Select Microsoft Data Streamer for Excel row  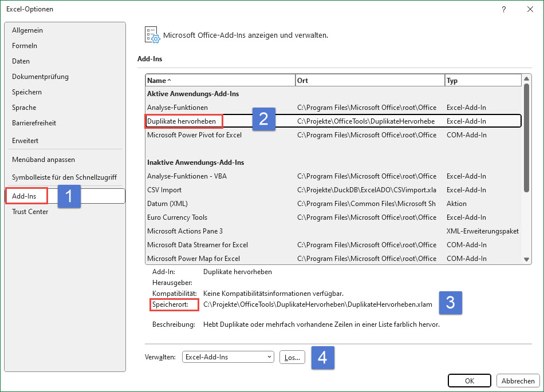[x=333, y=245]
